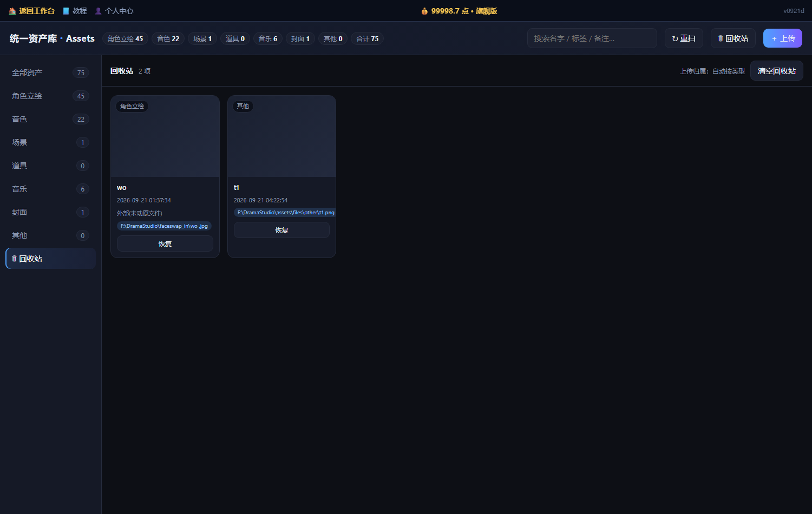Click 合计 75 chip in header

[x=368, y=38]
